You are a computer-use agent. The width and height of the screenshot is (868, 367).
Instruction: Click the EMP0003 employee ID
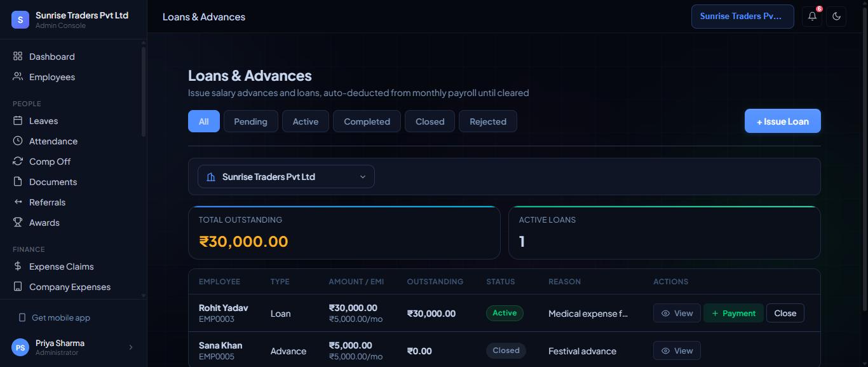coord(217,319)
